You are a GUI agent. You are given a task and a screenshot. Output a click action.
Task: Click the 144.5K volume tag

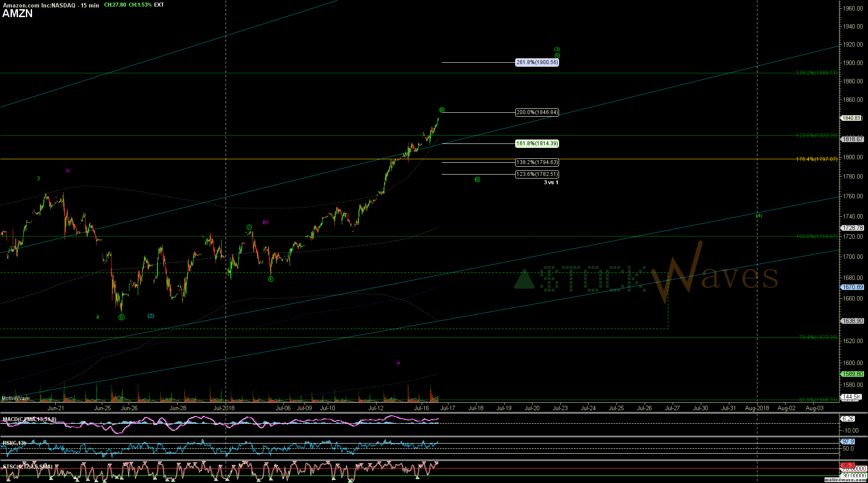point(852,397)
